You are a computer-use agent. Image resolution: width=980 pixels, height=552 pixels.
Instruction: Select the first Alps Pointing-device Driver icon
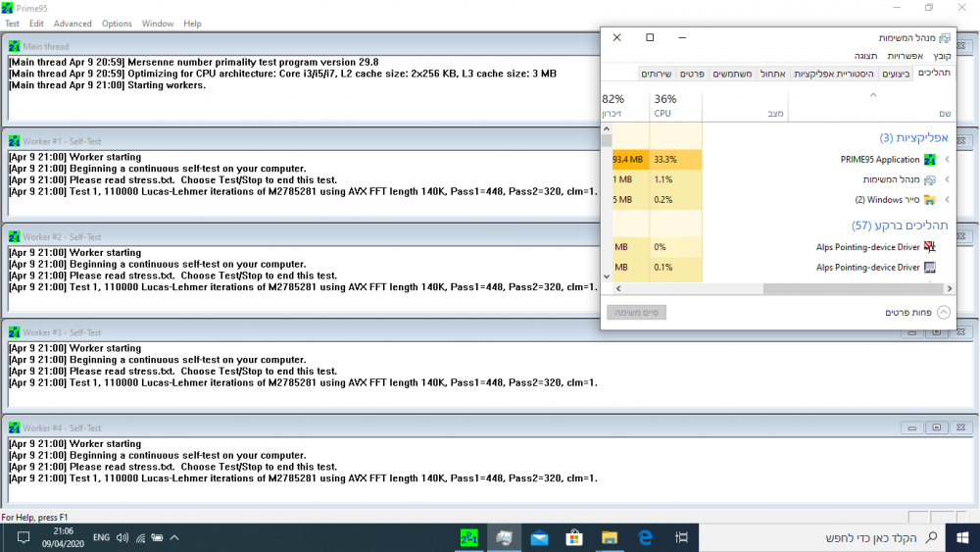(x=930, y=247)
